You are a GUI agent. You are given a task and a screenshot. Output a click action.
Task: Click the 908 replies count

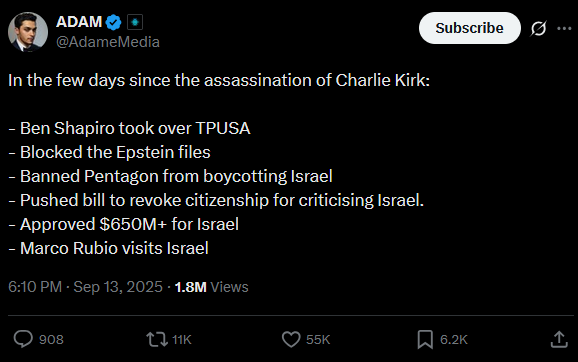[x=51, y=340]
